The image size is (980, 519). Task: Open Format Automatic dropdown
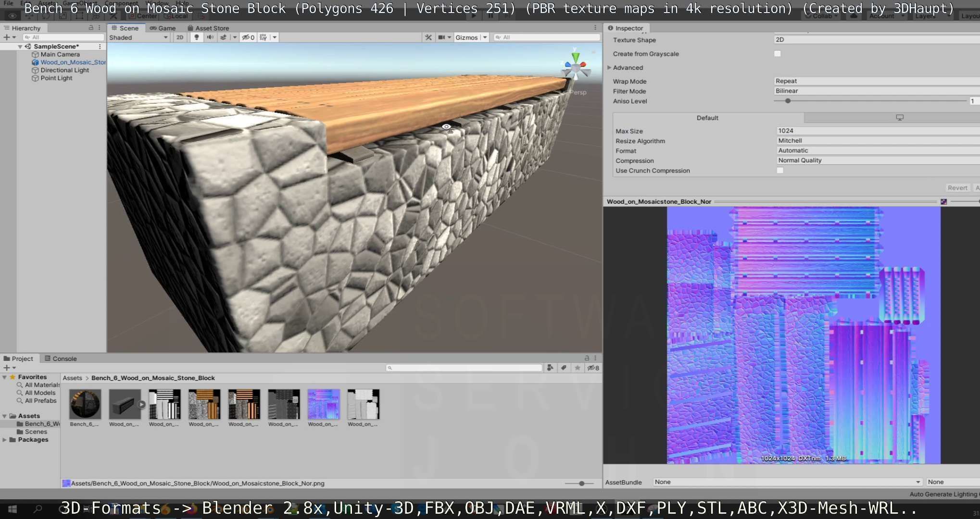click(878, 150)
